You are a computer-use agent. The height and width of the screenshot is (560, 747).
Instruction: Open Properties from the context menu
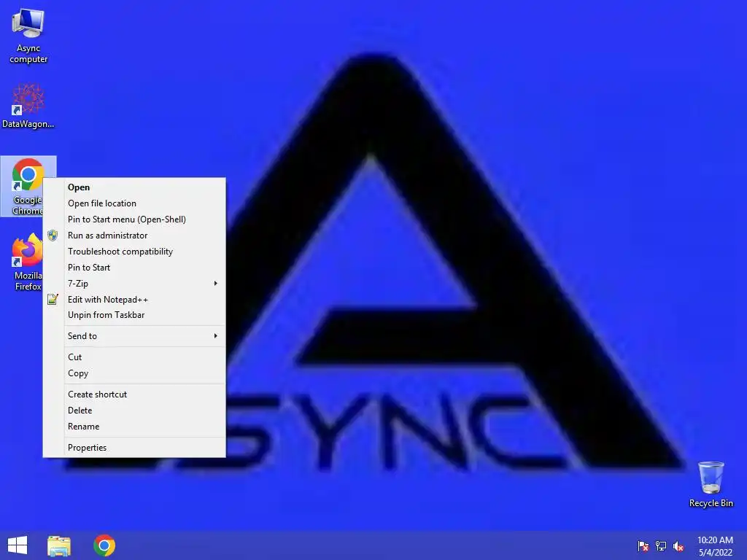tap(134, 448)
